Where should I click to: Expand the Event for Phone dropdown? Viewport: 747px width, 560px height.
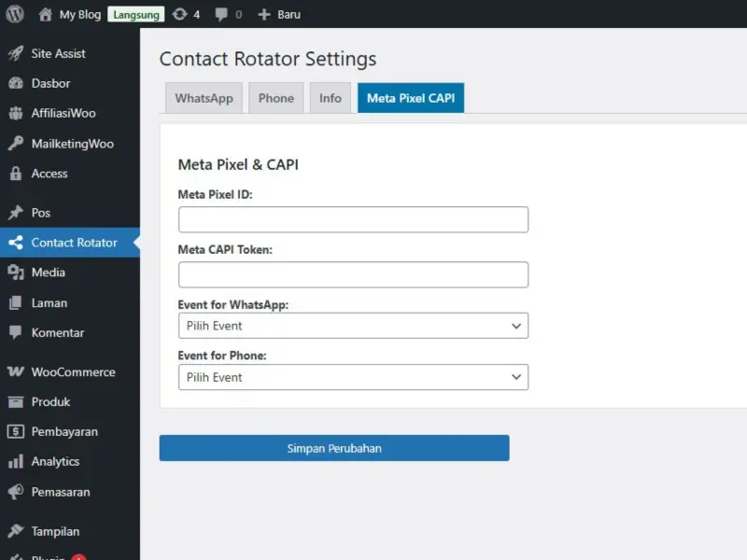point(353,377)
